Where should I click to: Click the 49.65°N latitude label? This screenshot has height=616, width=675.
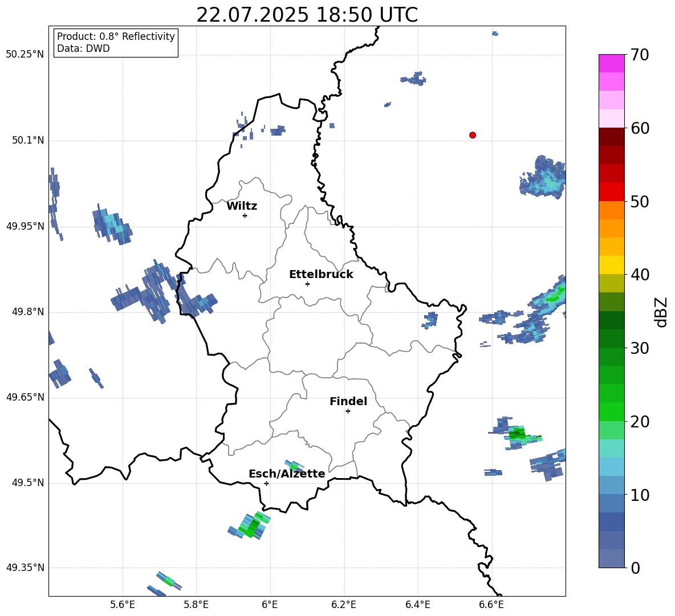click(25, 397)
